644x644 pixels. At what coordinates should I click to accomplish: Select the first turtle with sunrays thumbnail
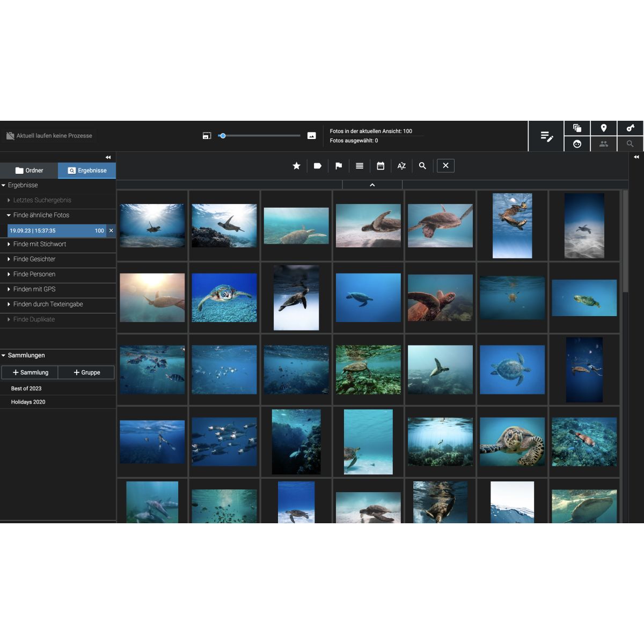pyautogui.click(x=152, y=225)
